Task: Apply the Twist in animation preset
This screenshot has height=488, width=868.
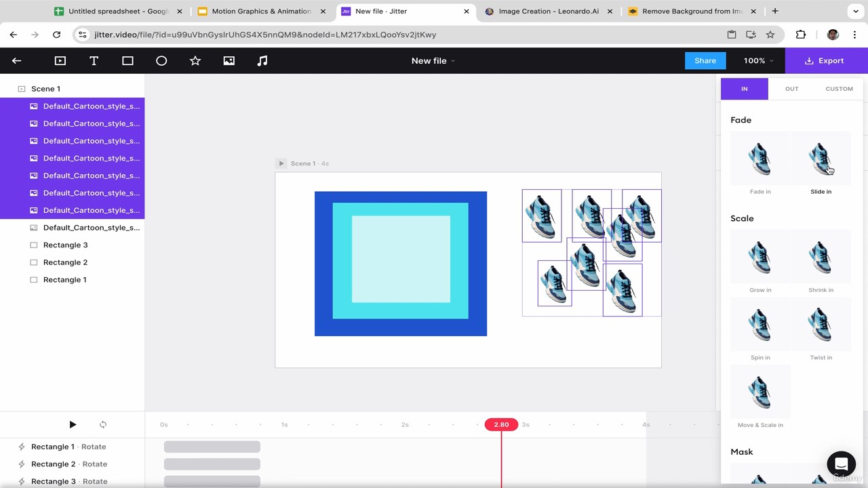Action: [x=821, y=330]
